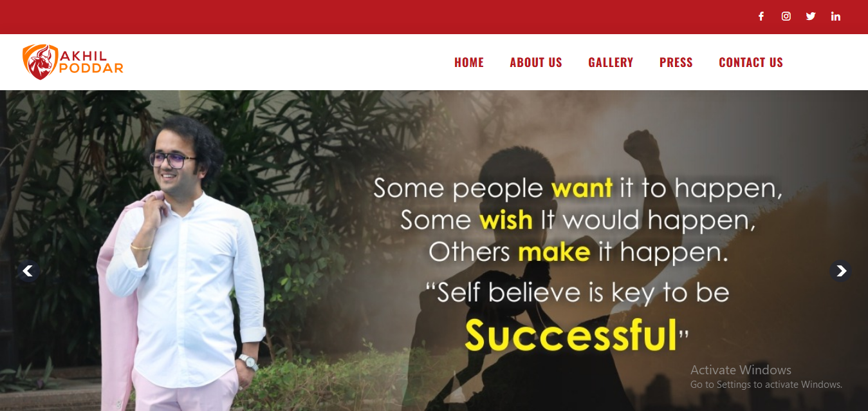This screenshot has height=411, width=868.
Task: Go to the HOME menu item
Action: pyautogui.click(x=469, y=62)
